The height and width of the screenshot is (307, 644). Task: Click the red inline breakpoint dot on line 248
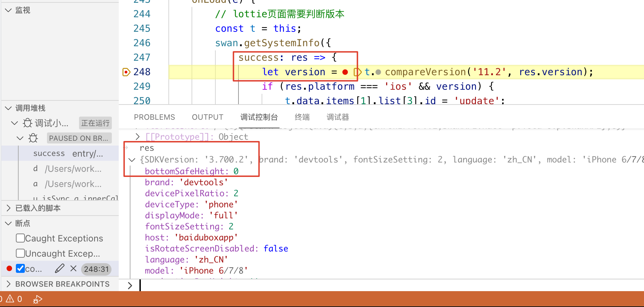point(345,72)
